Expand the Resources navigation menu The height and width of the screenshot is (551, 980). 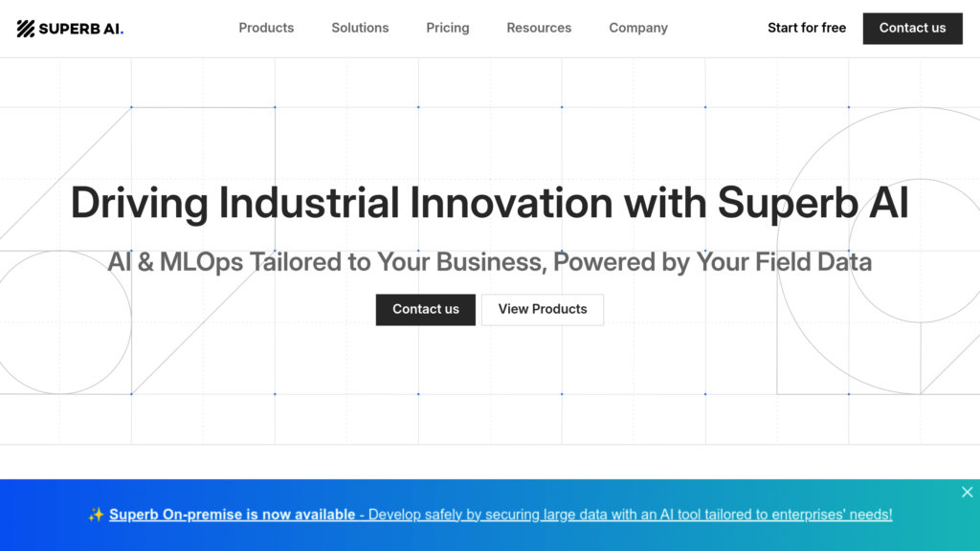[x=539, y=28]
